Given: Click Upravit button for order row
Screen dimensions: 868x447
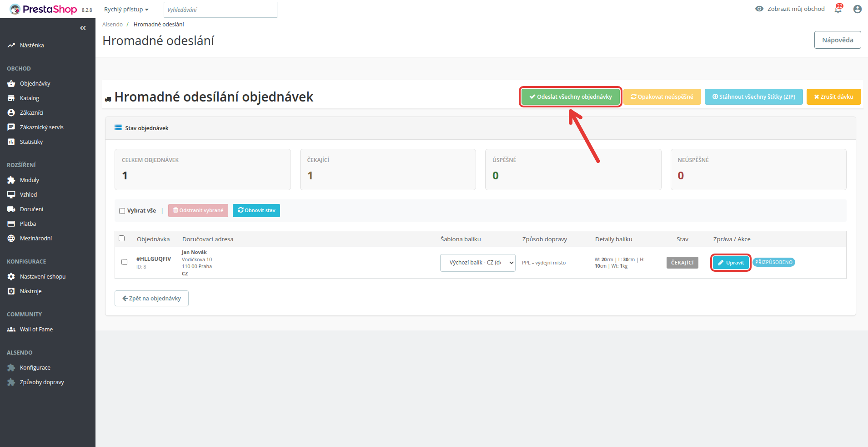Looking at the screenshot, I should point(731,263).
